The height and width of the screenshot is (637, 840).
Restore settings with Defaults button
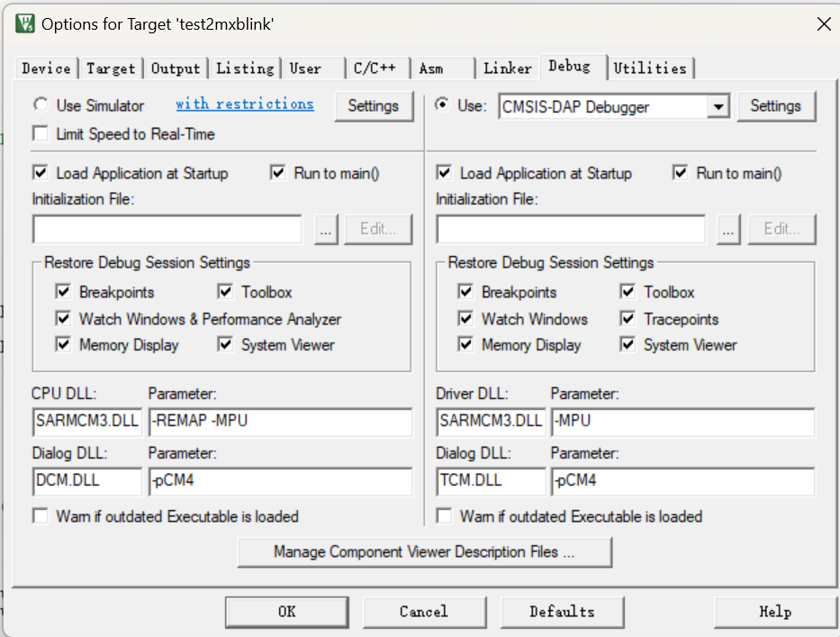[562, 612]
